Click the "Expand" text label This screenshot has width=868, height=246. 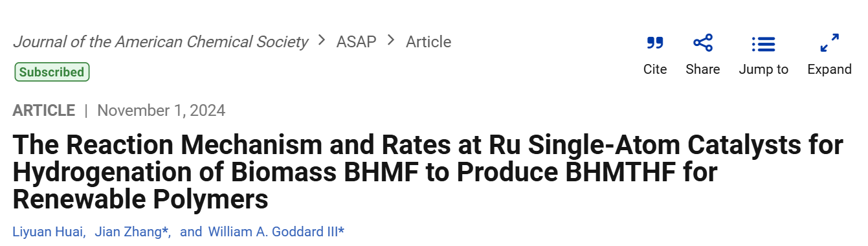click(x=830, y=69)
